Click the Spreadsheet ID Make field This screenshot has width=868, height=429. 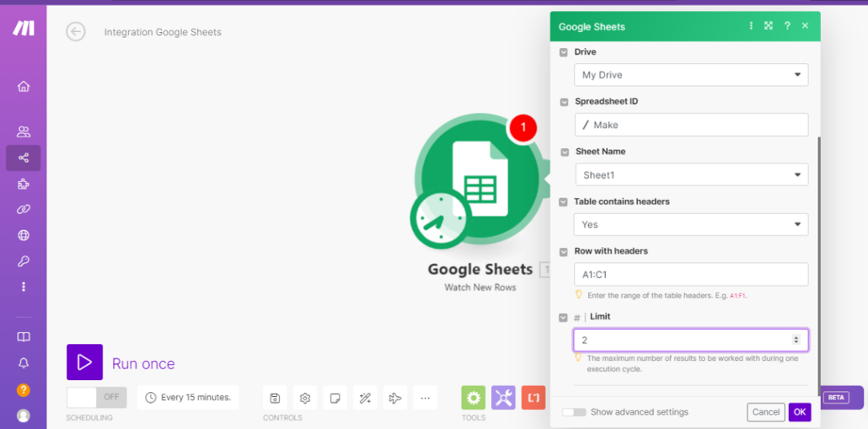point(691,125)
